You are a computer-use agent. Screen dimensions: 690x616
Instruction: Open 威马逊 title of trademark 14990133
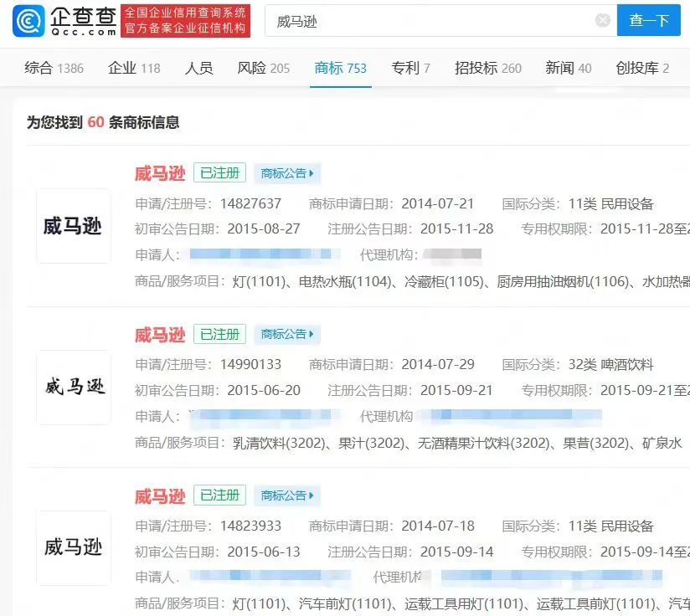pos(160,335)
